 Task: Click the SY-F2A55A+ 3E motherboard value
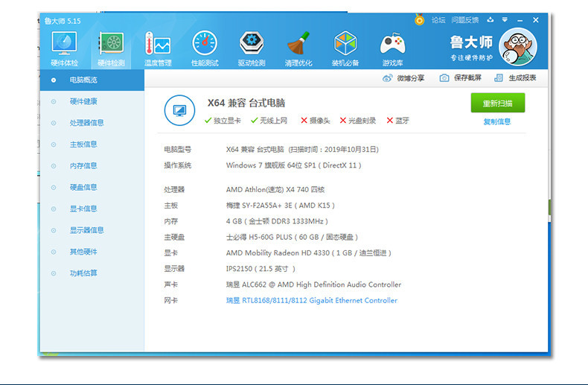[280, 206]
